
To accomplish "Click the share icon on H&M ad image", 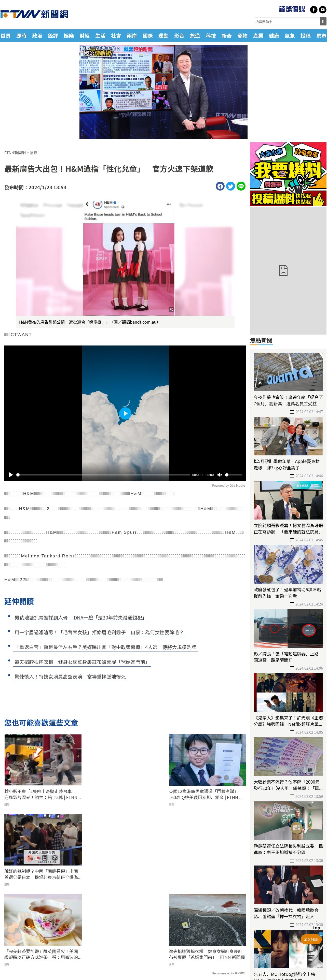I will pyautogui.click(x=171, y=309).
